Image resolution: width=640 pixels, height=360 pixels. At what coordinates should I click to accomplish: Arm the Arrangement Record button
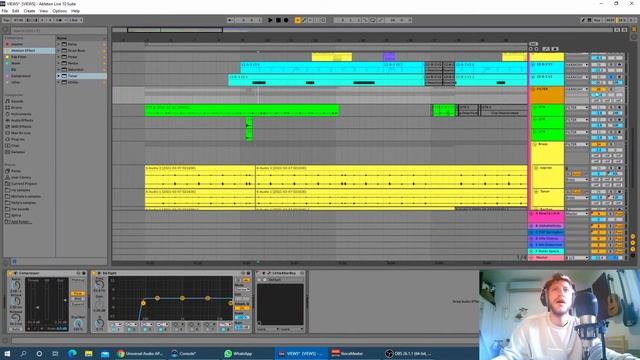click(286, 20)
